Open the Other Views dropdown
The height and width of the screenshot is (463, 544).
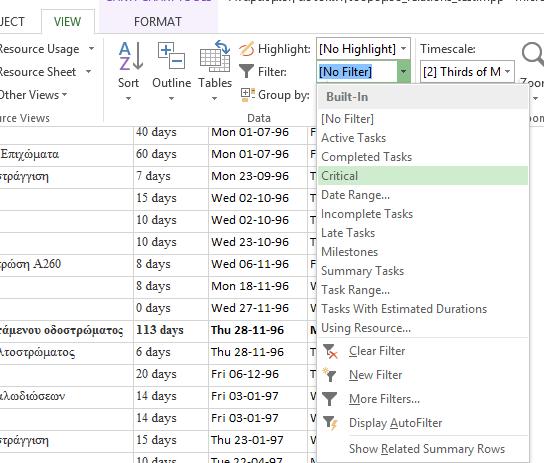(33, 95)
